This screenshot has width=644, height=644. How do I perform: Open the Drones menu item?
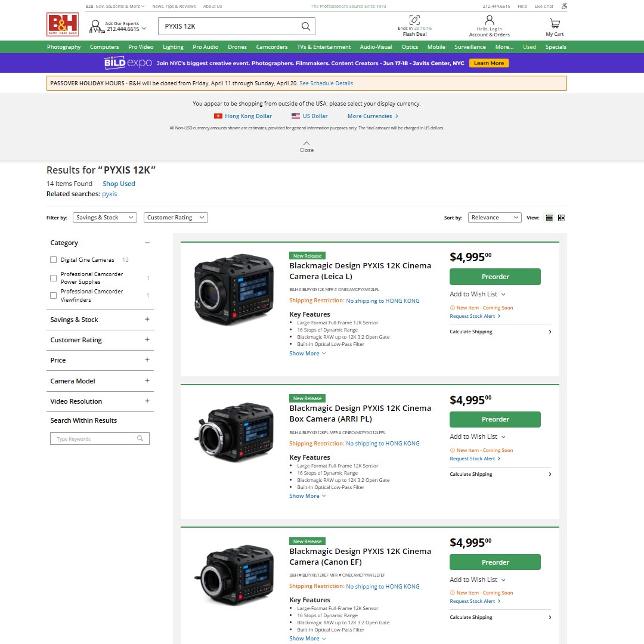(237, 47)
